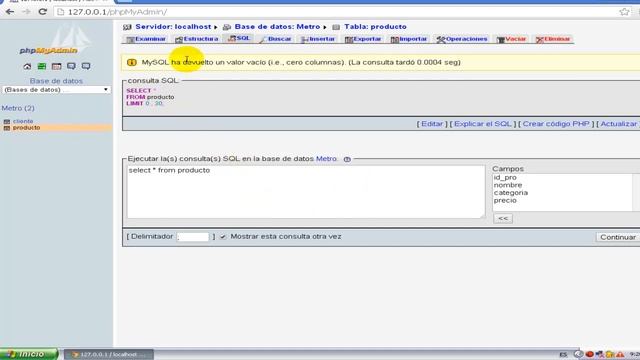Viewport: 640px width, 360px height.
Task: Open the 'Bases de datos' dropdown
Action: point(56,90)
